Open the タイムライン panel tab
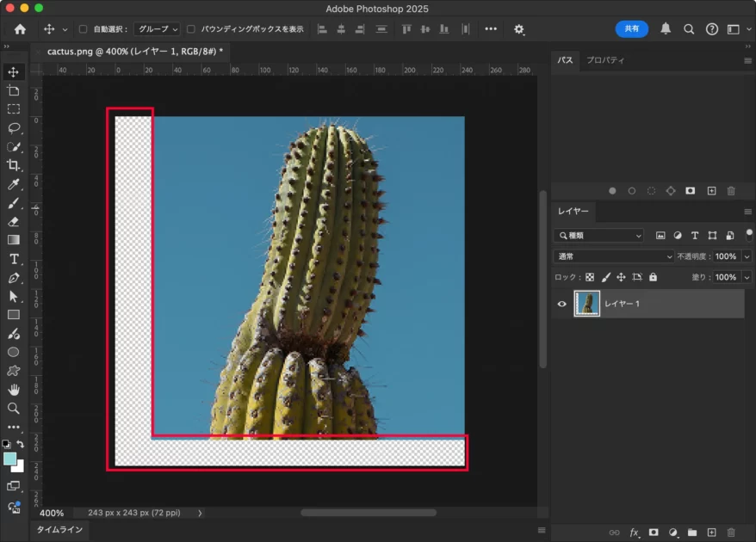The height and width of the screenshot is (542, 756). point(59,530)
